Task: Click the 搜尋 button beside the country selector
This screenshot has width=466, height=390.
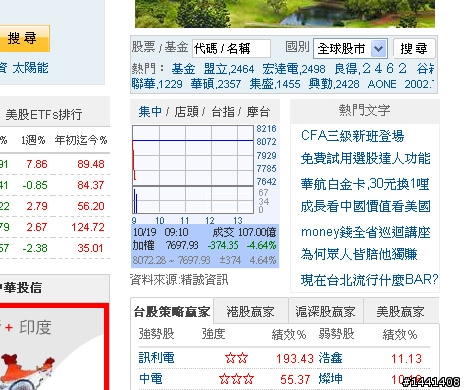Action: coord(414,49)
